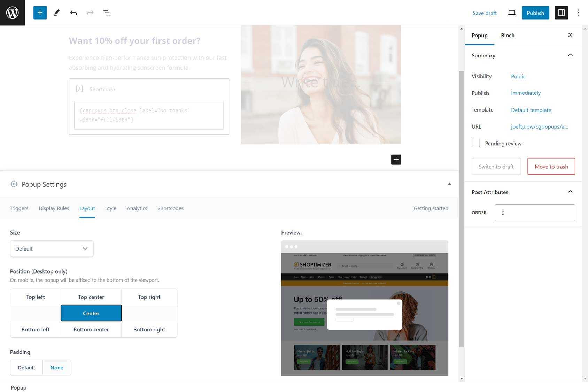Click Popup breadcrumb in footer bar
This screenshot has height=392, width=588.
coord(18,387)
